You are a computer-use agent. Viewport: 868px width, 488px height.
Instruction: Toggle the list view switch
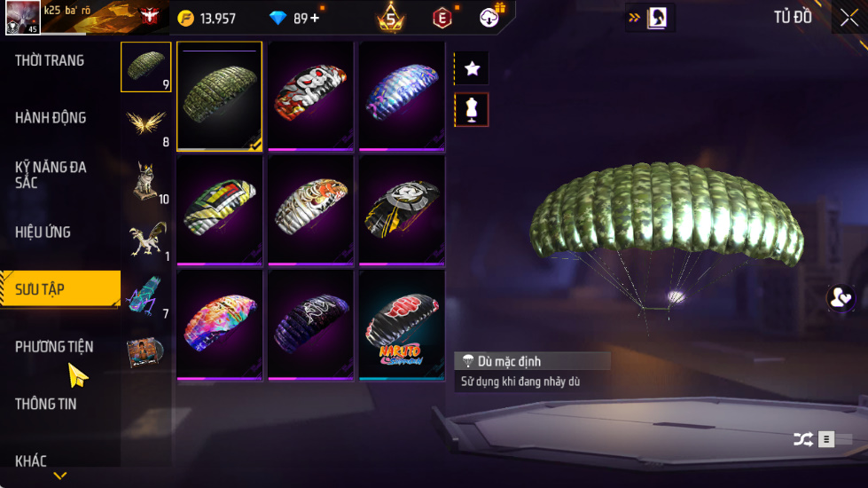click(x=835, y=439)
